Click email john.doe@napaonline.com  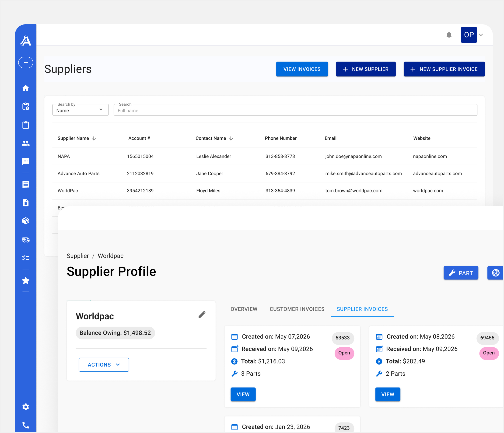(353, 156)
